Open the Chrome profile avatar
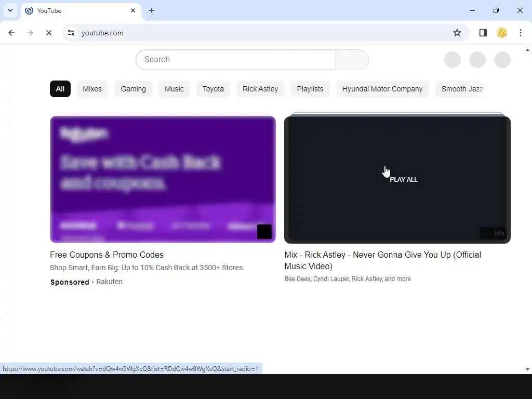The width and height of the screenshot is (532, 399). pos(502,33)
